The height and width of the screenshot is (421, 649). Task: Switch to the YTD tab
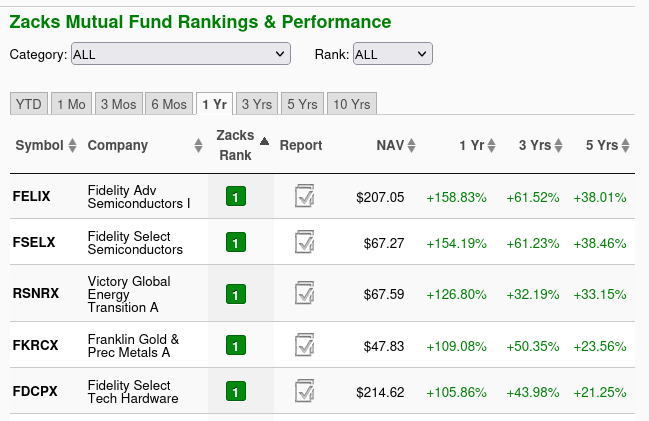coord(29,103)
